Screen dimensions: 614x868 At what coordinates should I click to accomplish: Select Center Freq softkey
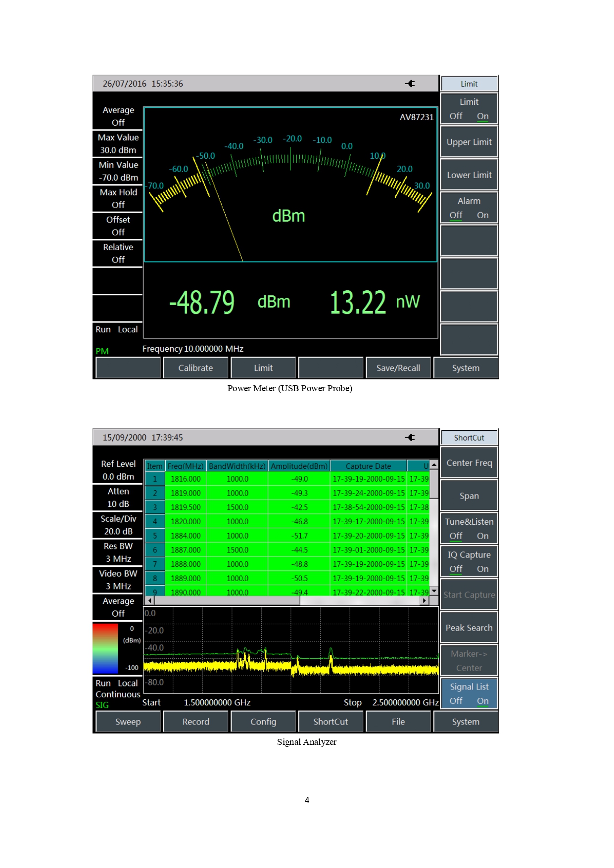(469, 463)
